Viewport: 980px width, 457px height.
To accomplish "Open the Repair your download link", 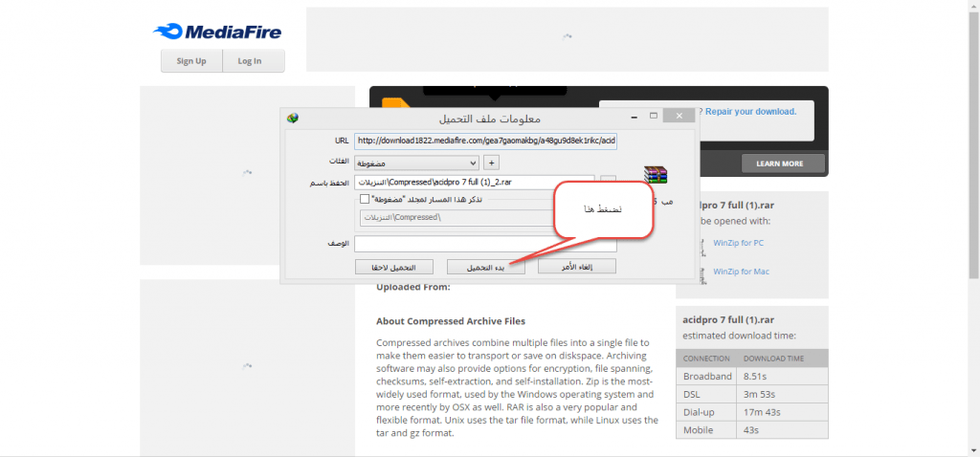I will click(751, 112).
